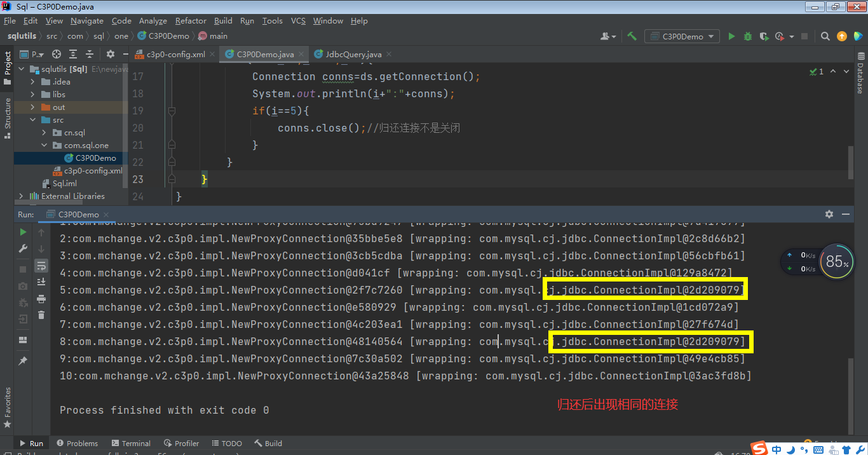Screen dimensions: 868x455
Task: Open the Refactor menu
Action: (x=191, y=21)
